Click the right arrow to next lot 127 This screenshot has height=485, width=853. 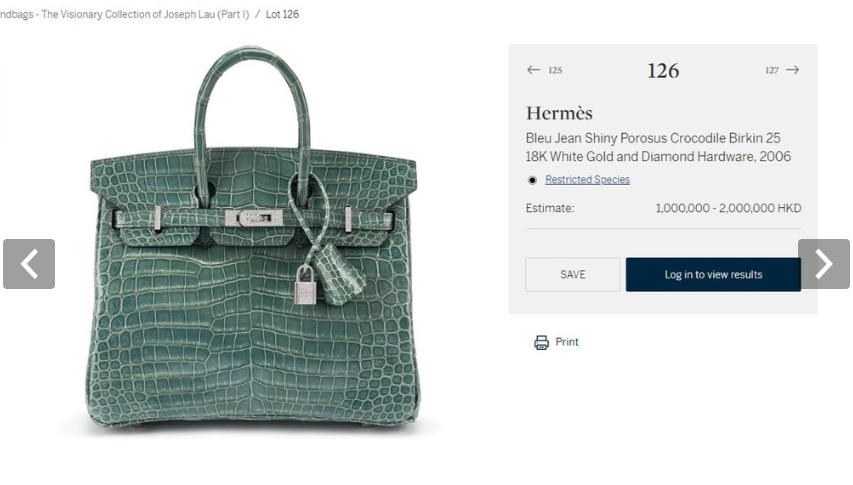(793, 70)
